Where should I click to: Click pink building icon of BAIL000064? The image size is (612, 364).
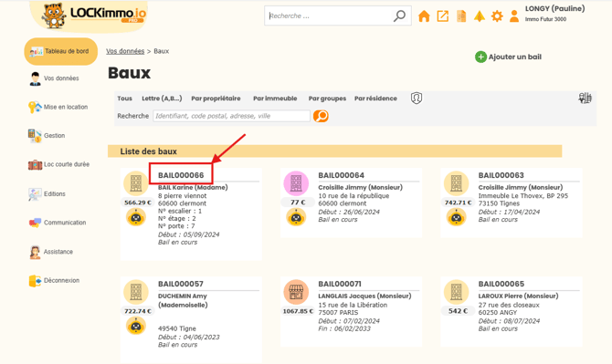(x=296, y=183)
